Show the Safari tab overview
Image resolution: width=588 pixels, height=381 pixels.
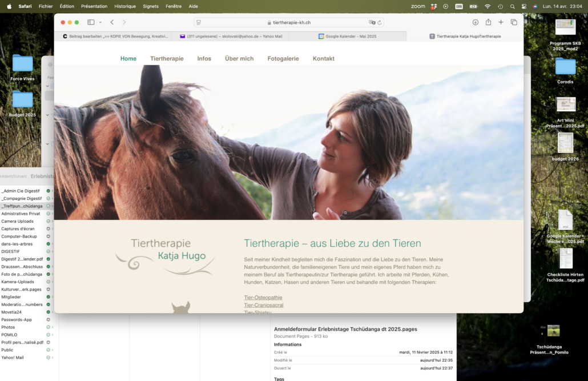click(x=514, y=22)
